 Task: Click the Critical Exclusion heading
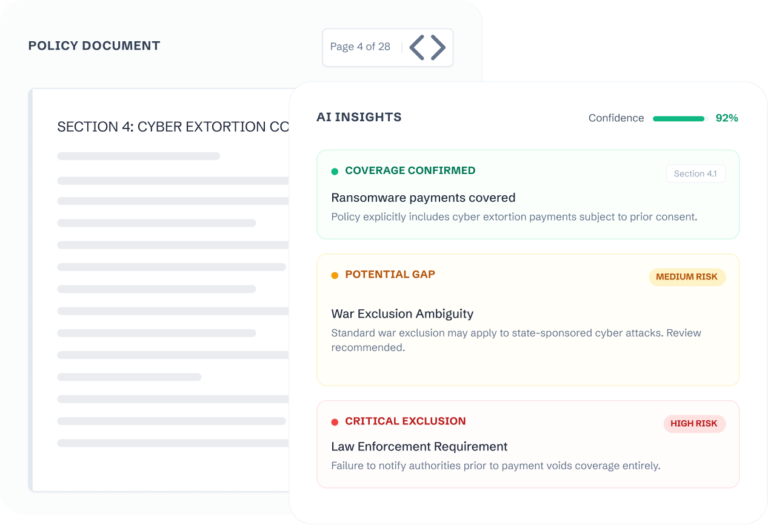pyautogui.click(x=405, y=422)
